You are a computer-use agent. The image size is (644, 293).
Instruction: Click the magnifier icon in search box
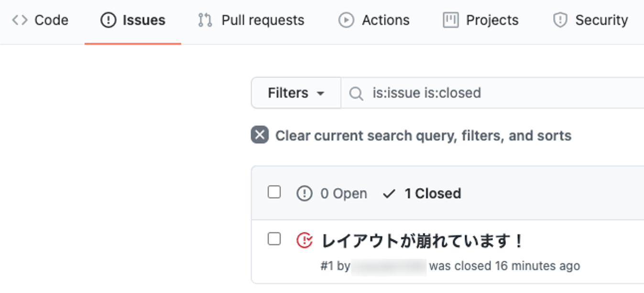[x=356, y=93]
